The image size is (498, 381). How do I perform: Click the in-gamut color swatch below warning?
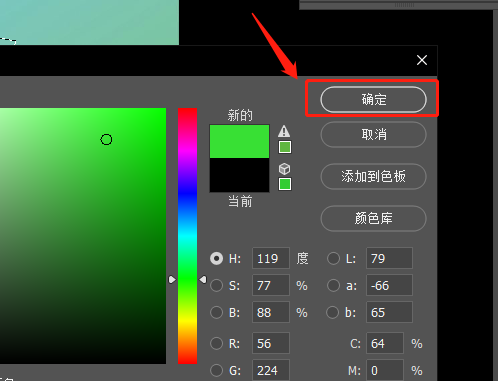click(x=285, y=147)
